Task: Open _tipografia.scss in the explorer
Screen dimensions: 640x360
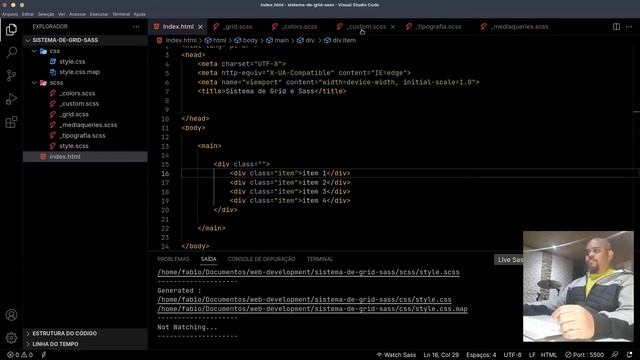Action: pos(85,136)
